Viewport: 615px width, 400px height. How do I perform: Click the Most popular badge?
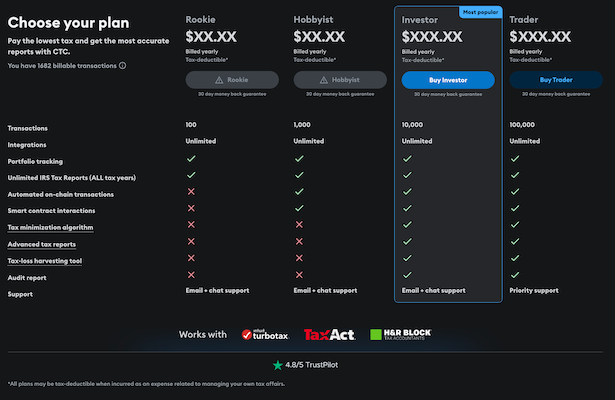480,12
